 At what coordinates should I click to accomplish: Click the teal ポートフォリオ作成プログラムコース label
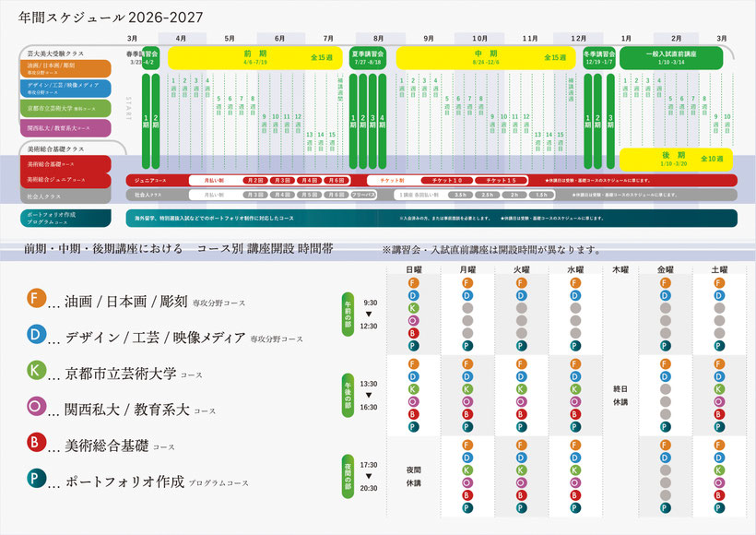(x=65, y=218)
